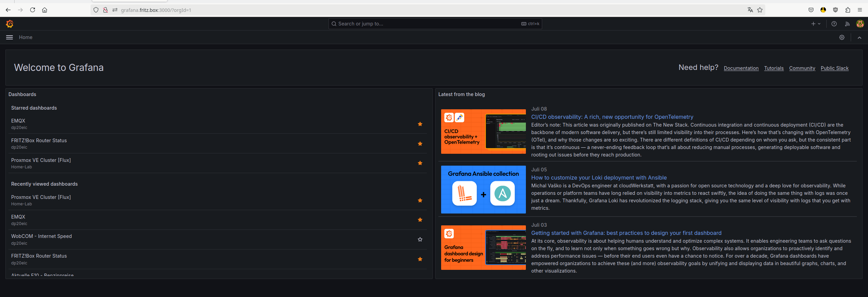868x297 pixels.
Task: Unstar FRITZ!Box Router Status in starred dashboards
Action: 420,144
